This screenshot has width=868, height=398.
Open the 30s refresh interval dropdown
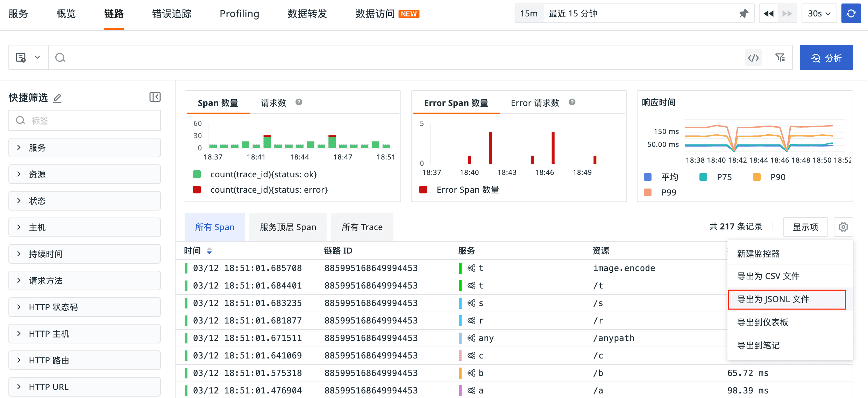pos(819,14)
